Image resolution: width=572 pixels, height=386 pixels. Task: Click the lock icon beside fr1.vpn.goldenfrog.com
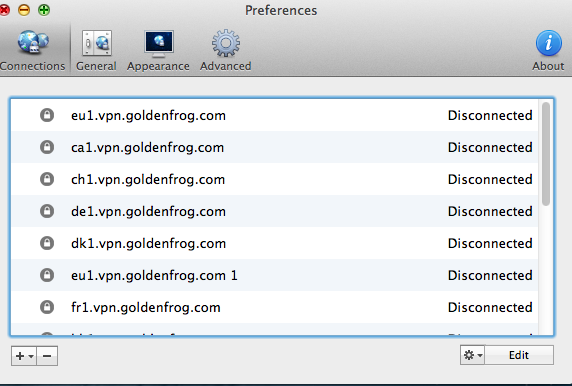point(47,307)
